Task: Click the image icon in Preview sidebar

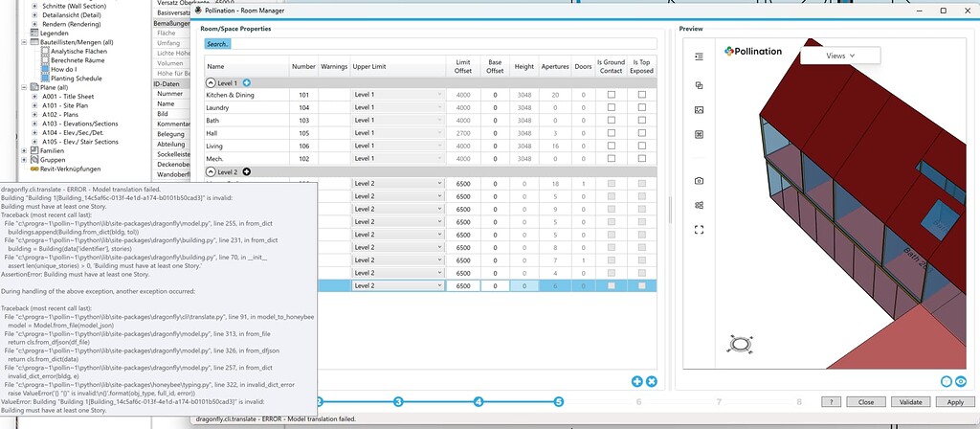Action: (699, 110)
